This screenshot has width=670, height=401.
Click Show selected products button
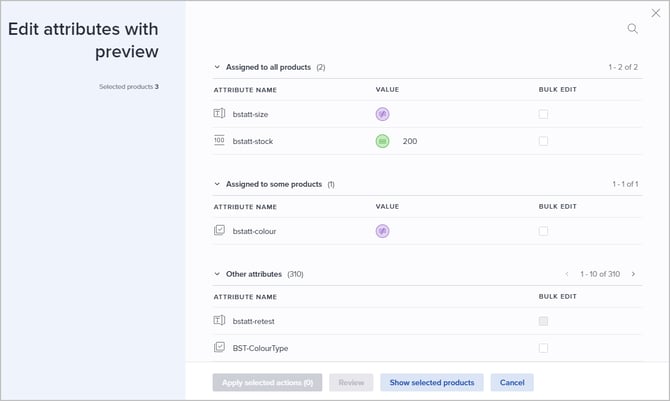tap(432, 382)
